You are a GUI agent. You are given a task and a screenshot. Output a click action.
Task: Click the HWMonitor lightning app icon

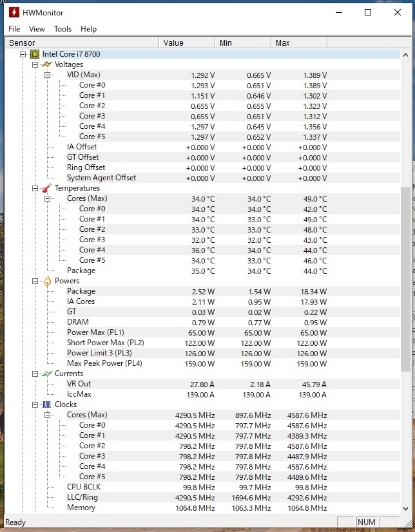[14, 12]
